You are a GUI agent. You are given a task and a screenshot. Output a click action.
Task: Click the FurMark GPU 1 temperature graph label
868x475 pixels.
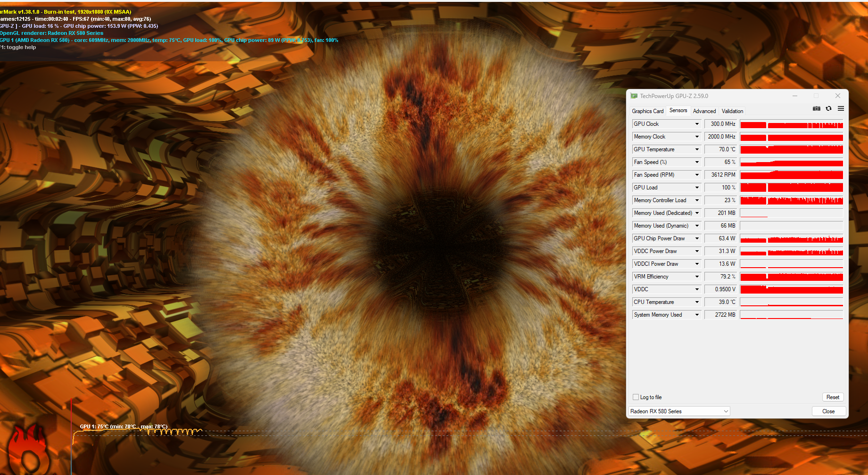tap(124, 426)
